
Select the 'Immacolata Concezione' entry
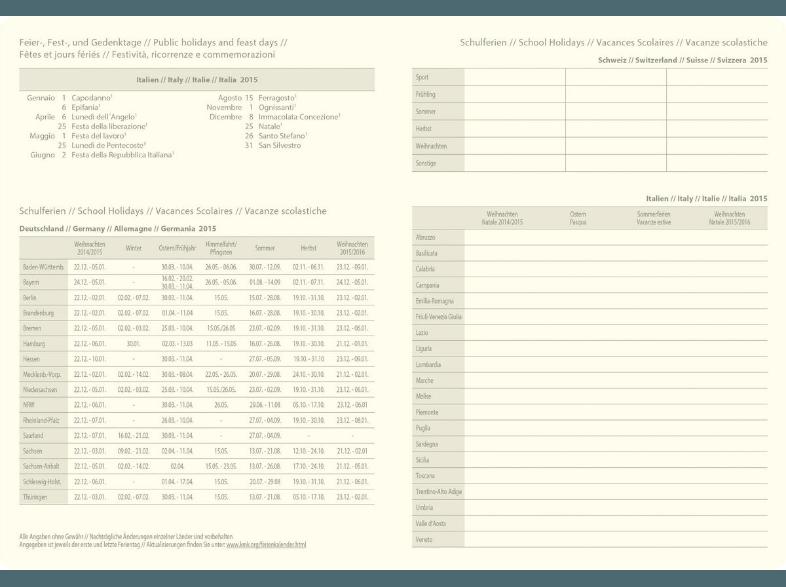point(299,117)
